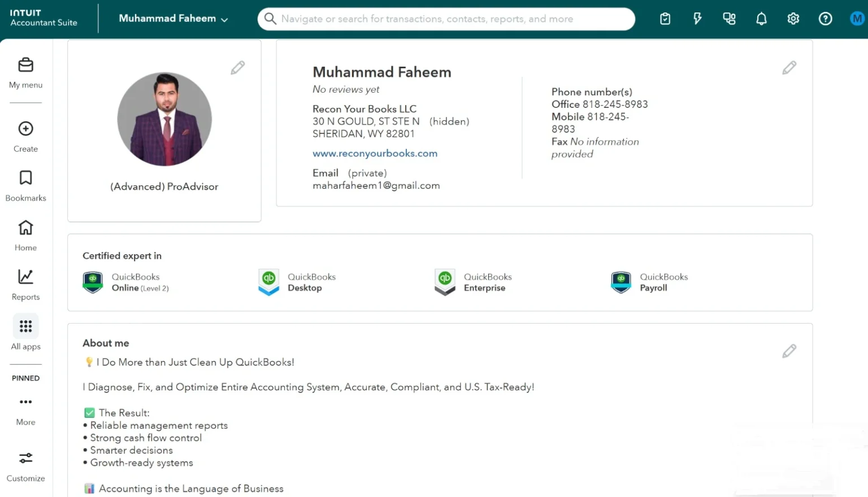
Task: Edit contact details using pencil icon
Action: pyautogui.click(x=789, y=68)
